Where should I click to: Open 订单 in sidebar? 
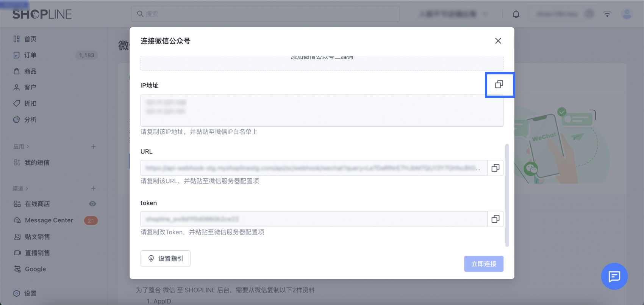[x=30, y=55]
